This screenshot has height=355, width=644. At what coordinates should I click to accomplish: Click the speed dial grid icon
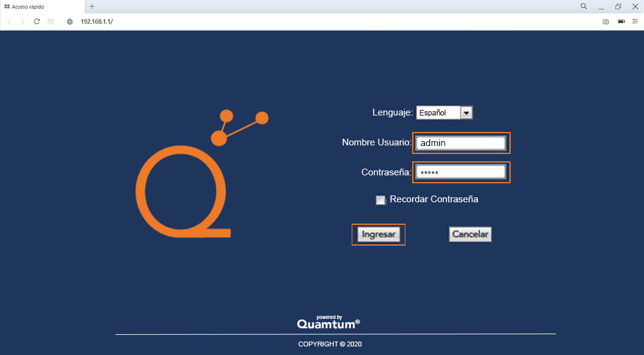coord(50,21)
